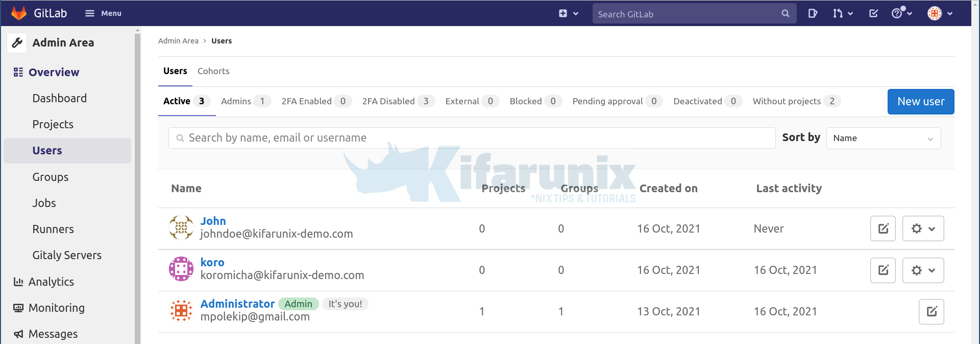The image size is (980, 344).
Task: Click the edit icon for Administrator
Action: point(931,312)
